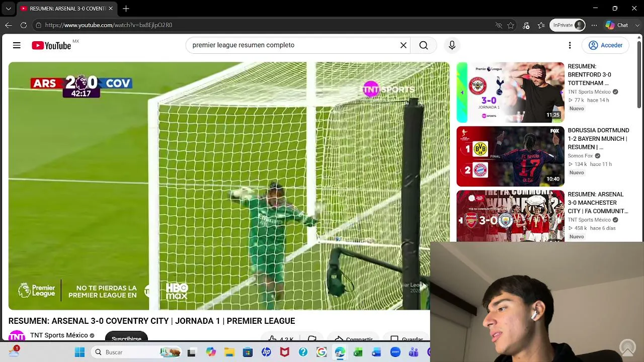644x362 pixels.
Task: Open Google app on the taskbar
Action: tap(321, 352)
